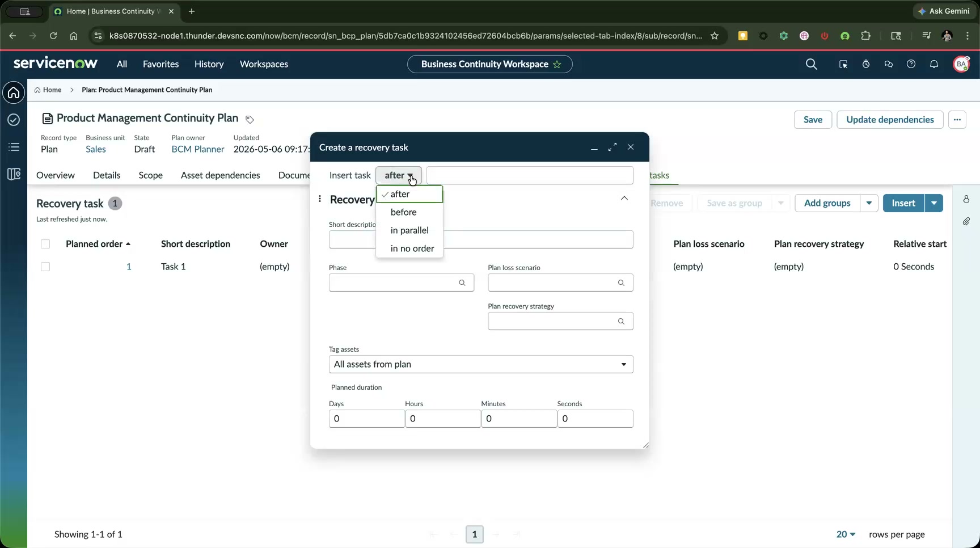Click the Ask Gemini button
Screen dimensions: 980x548
(944, 11)
